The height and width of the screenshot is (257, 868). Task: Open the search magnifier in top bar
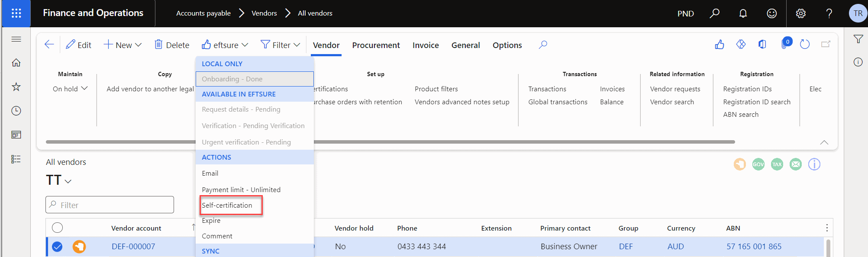tap(715, 13)
